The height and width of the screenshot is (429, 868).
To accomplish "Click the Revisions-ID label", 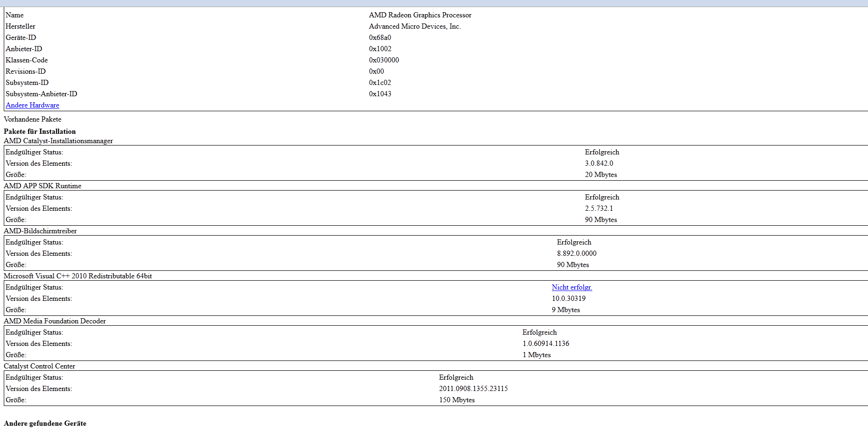I will click(x=25, y=71).
